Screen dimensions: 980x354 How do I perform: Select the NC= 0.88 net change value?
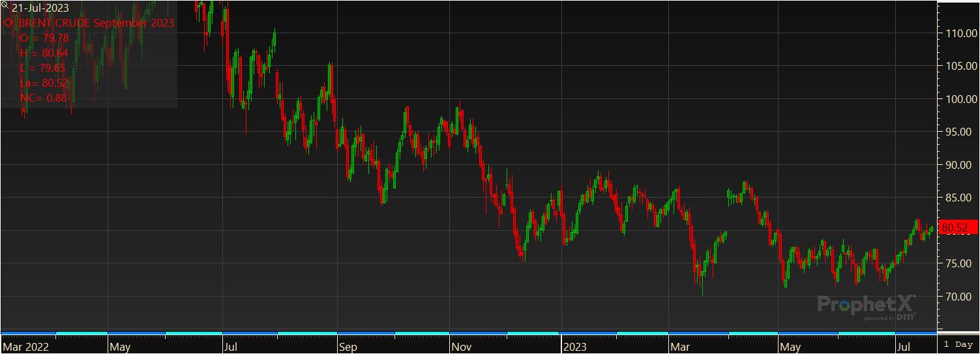(x=43, y=98)
